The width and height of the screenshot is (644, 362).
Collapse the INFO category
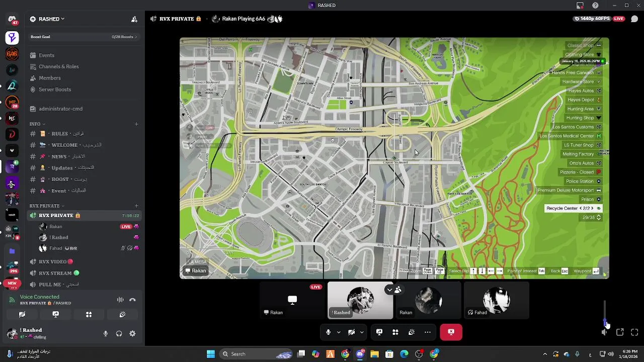(37, 124)
